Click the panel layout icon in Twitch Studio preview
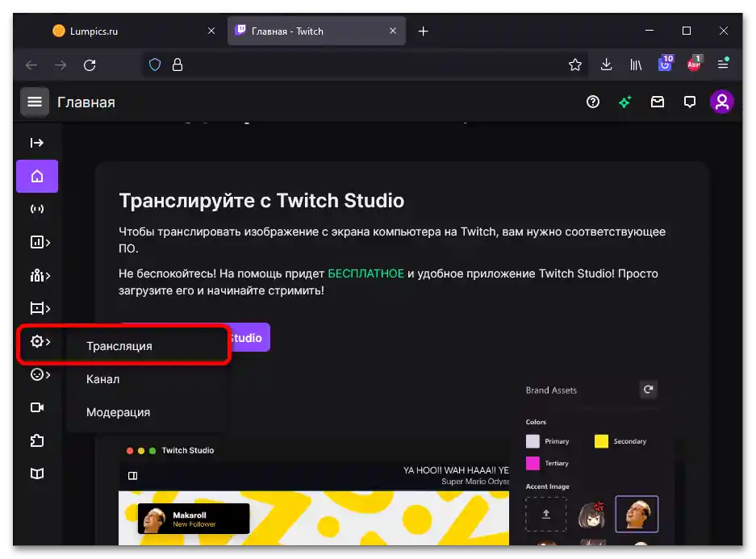 (132, 476)
